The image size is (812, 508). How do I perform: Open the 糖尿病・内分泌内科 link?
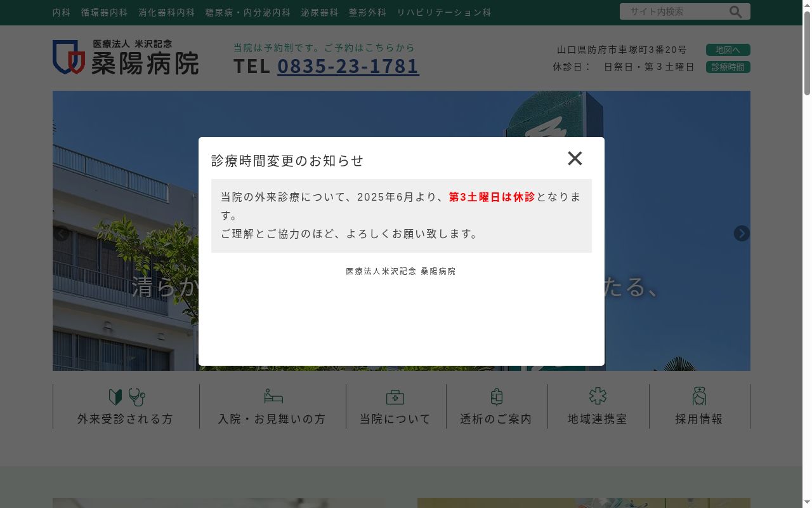click(248, 12)
